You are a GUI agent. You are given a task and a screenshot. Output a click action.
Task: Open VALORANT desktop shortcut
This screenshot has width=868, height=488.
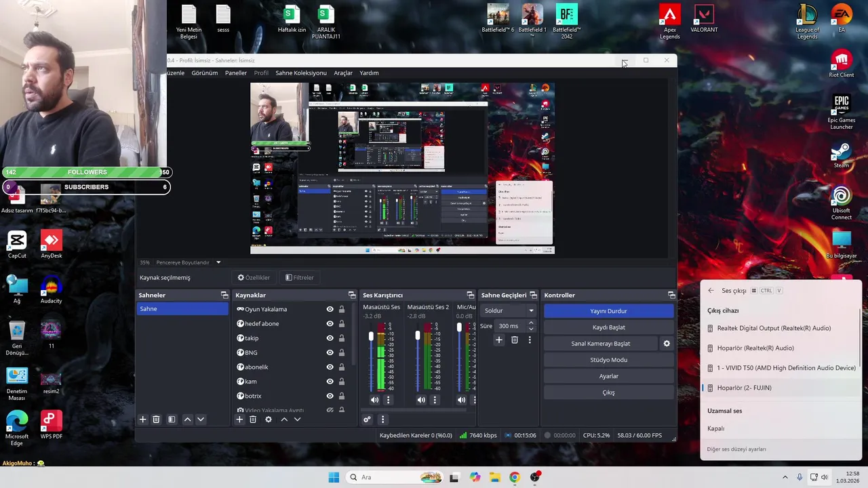[704, 20]
